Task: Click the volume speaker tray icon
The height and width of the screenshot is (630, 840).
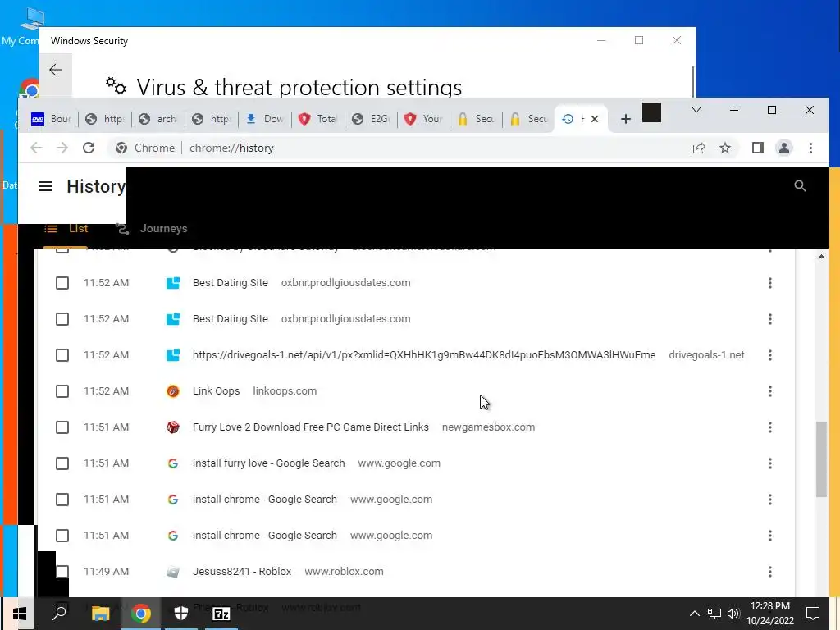Action: click(x=733, y=614)
